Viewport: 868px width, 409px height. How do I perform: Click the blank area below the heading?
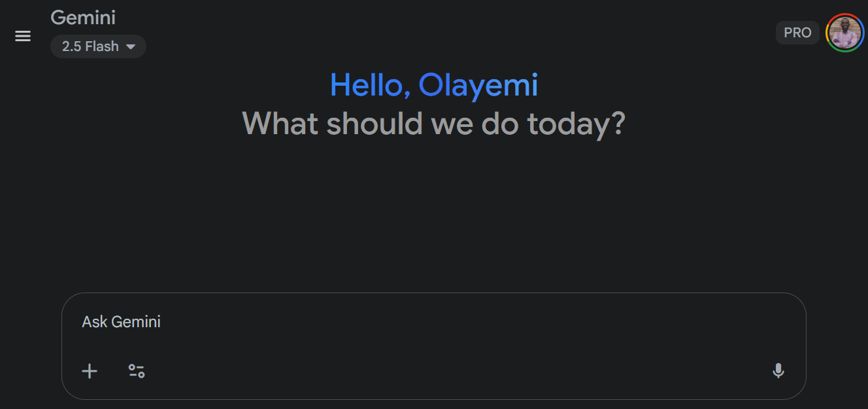tap(434, 209)
